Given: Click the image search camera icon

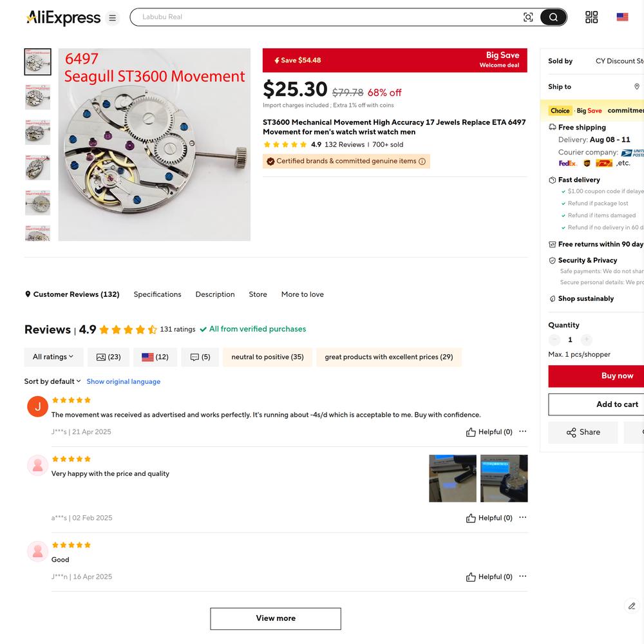Looking at the screenshot, I should click(528, 17).
